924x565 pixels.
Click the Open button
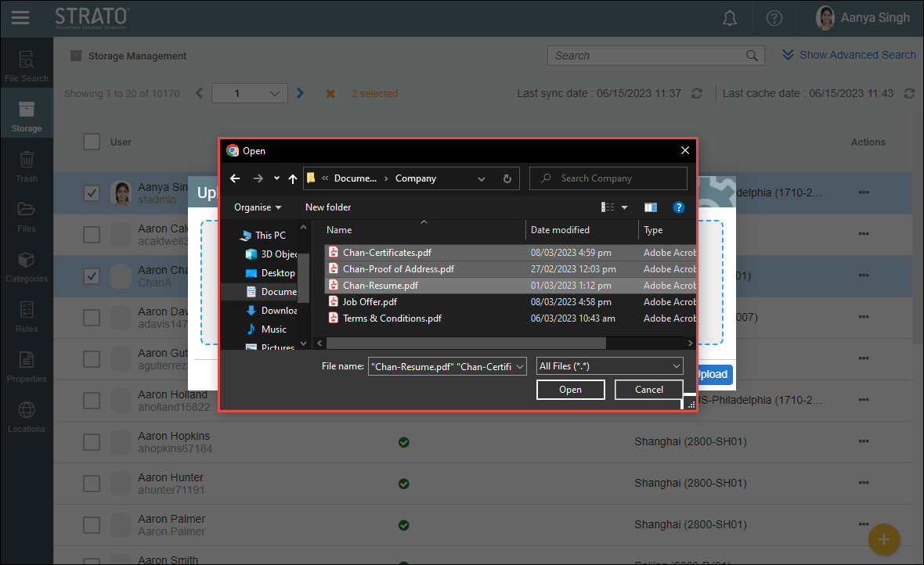click(x=570, y=390)
